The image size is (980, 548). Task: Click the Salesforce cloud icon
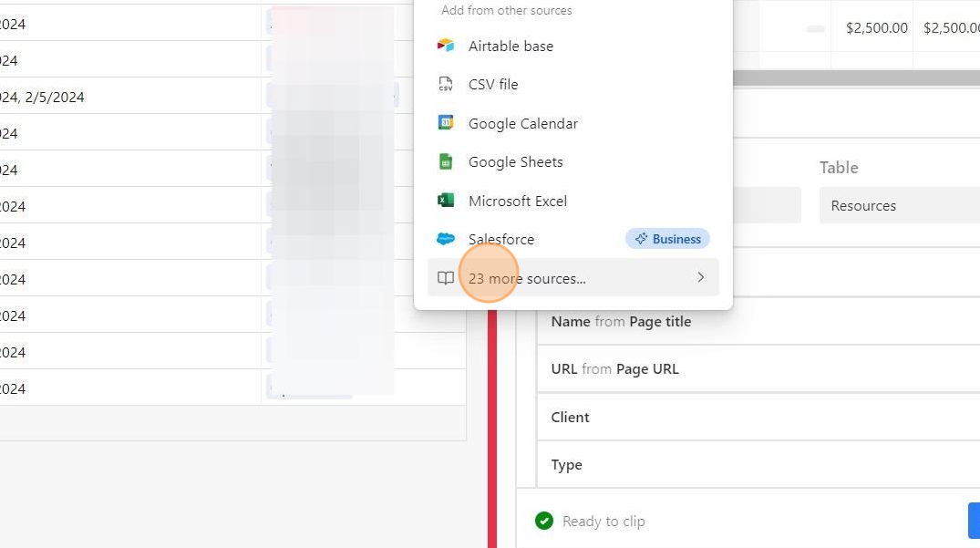(446, 239)
